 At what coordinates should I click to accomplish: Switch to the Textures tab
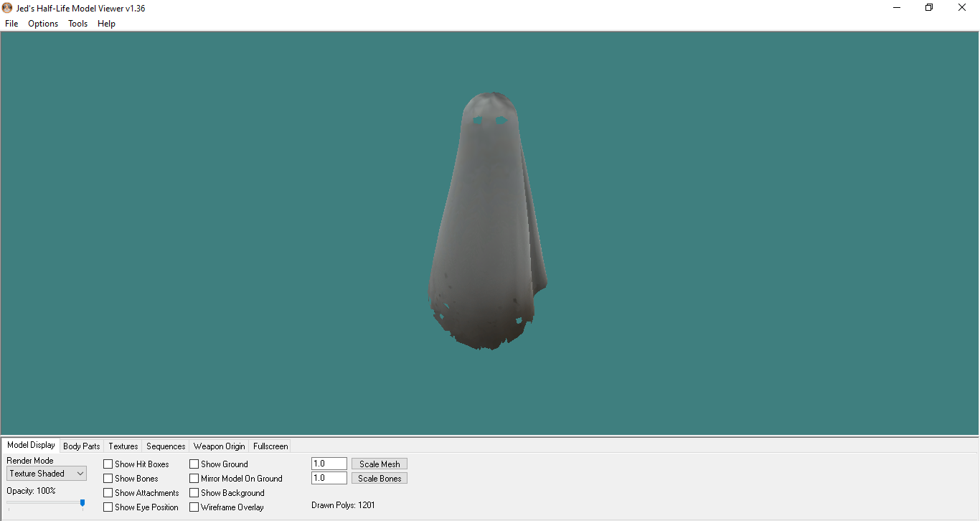123,446
